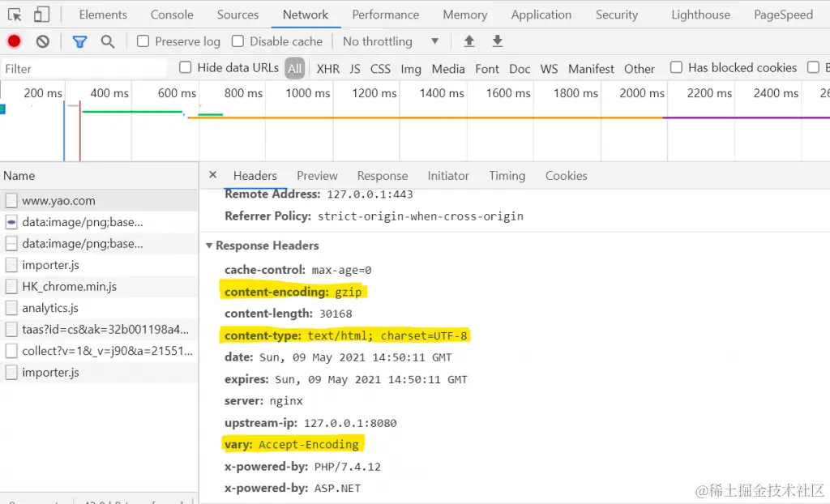Viewport: 830px width, 504px height.
Task: Open the Timing detail tab
Action: pos(507,175)
